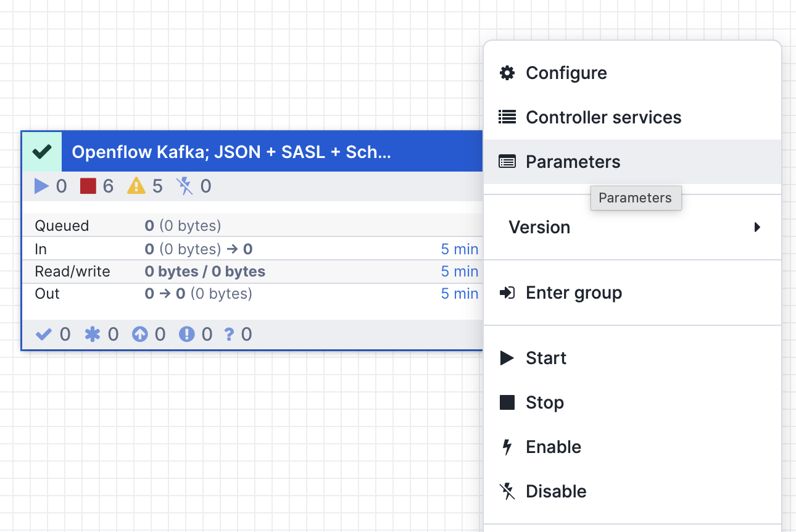Click the up-to-date checkmark count icon
The height and width of the screenshot is (532, 796).
pos(43,335)
